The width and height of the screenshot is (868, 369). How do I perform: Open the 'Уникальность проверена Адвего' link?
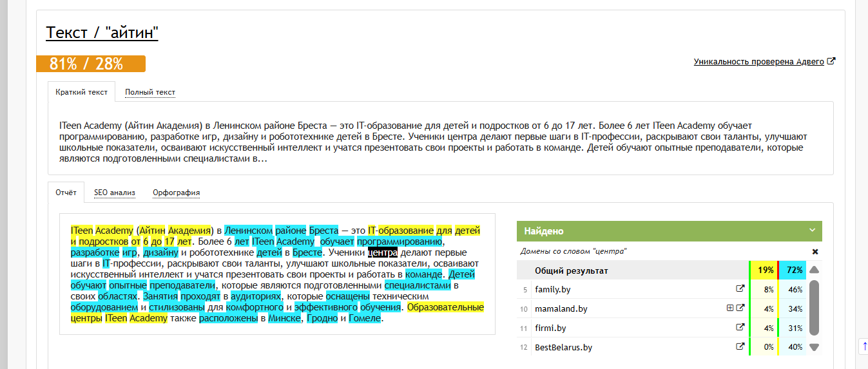(x=759, y=62)
